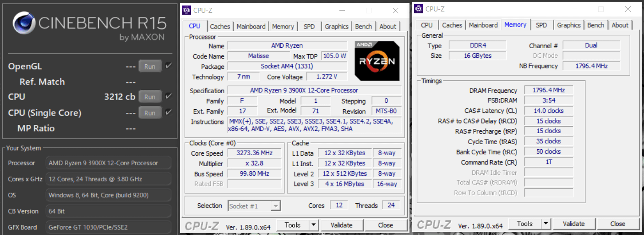Viewport: 644px width, 235px height.
Task: Click the memory Type value DDR4
Action: click(x=477, y=45)
